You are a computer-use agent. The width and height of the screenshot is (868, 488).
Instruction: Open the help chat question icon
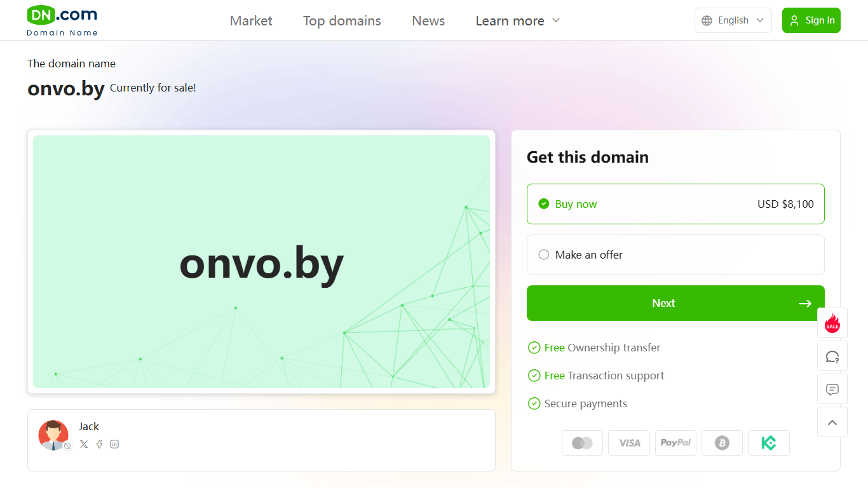pos(832,356)
